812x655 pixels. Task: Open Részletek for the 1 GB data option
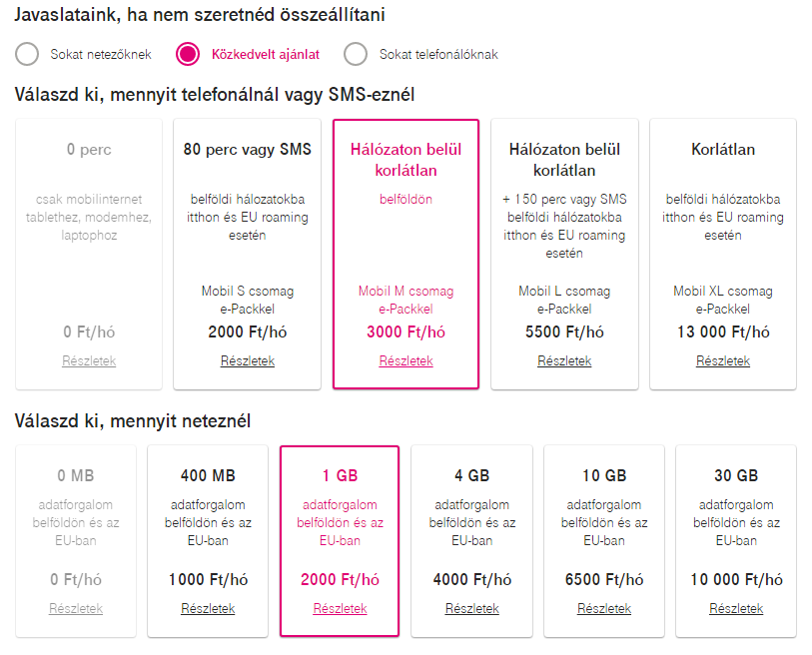click(x=341, y=608)
